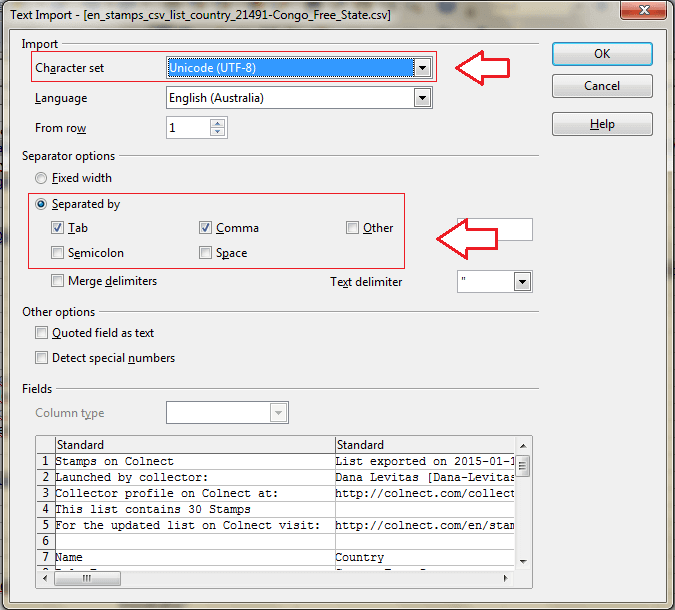
Task: Expand the Text delimiter dropdown
Action: (521, 282)
